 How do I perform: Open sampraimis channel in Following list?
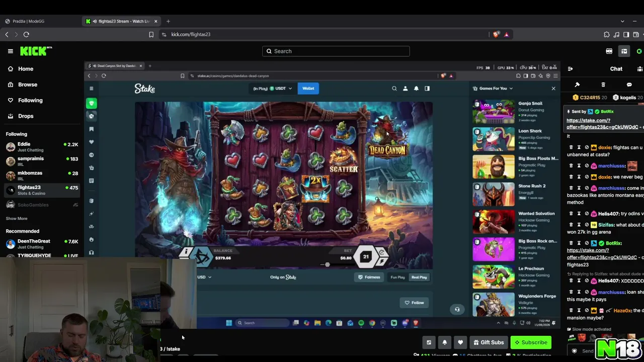tap(42, 161)
